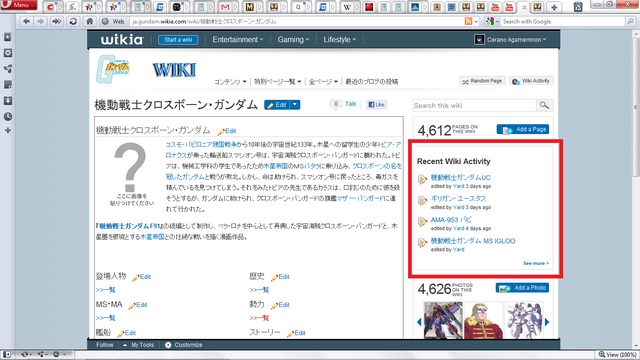This screenshot has width=640, height=360.
Task: Click the RSS feed icon in address bar
Action: pos(468,21)
